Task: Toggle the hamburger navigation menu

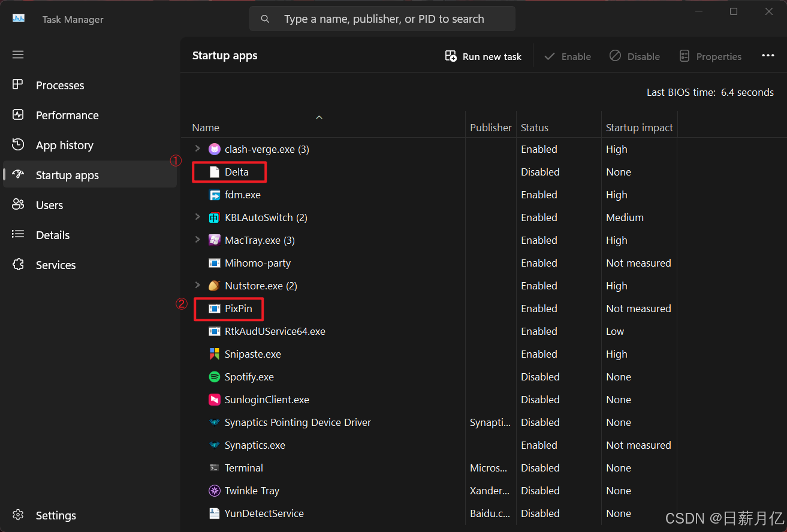Action: 18,55
